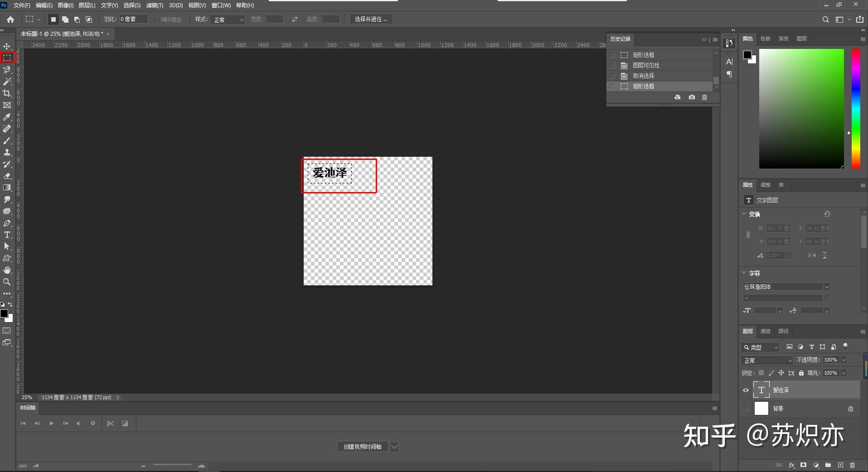Image resolution: width=868 pixels, height=472 pixels.
Task: Toggle visibility of 背景 layer
Action: tap(746, 409)
